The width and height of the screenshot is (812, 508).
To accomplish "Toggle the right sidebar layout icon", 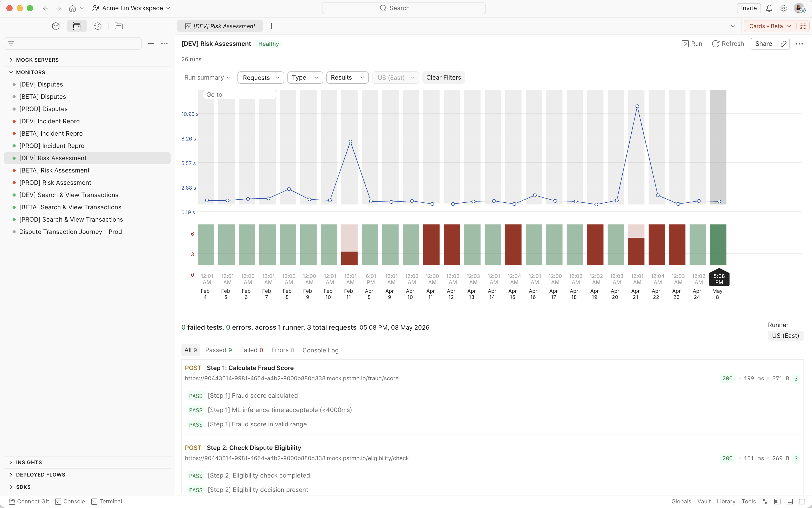I will [x=802, y=501].
